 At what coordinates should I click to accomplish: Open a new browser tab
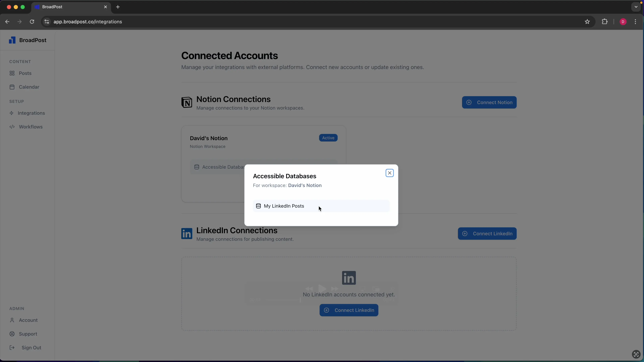118,7
